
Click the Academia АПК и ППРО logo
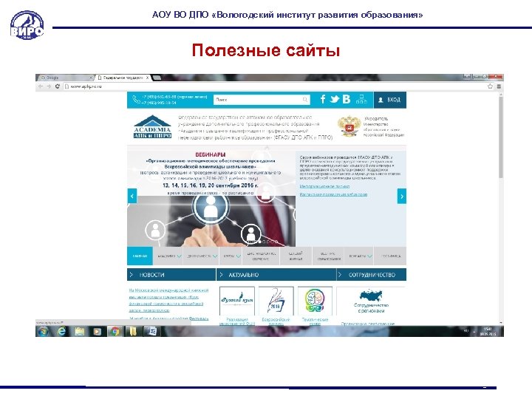(152, 126)
